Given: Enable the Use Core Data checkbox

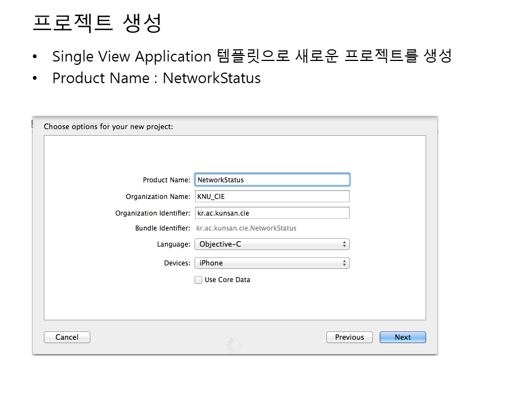Looking at the screenshot, I should point(198,280).
